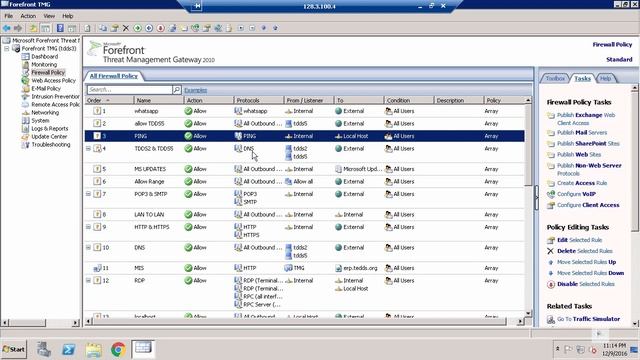Select System node in the tree
The height and width of the screenshot is (360, 640).
tap(40, 120)
